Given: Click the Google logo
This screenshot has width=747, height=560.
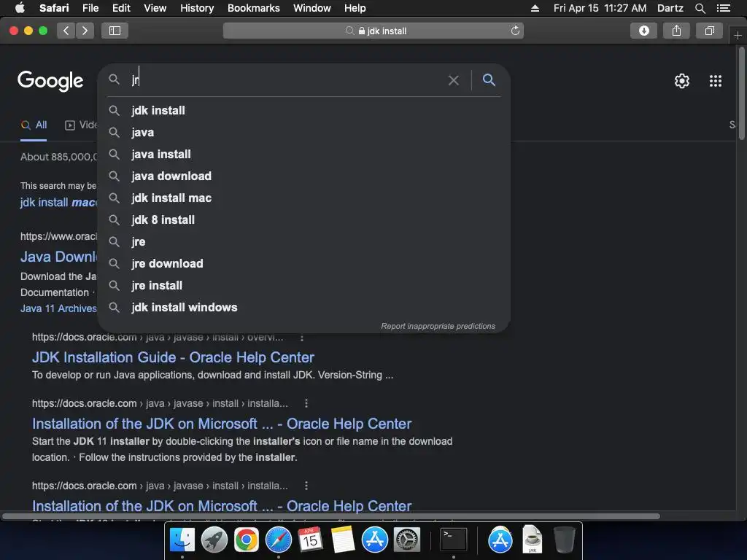Looking at the screenshot, I should [x=50, y=81].
